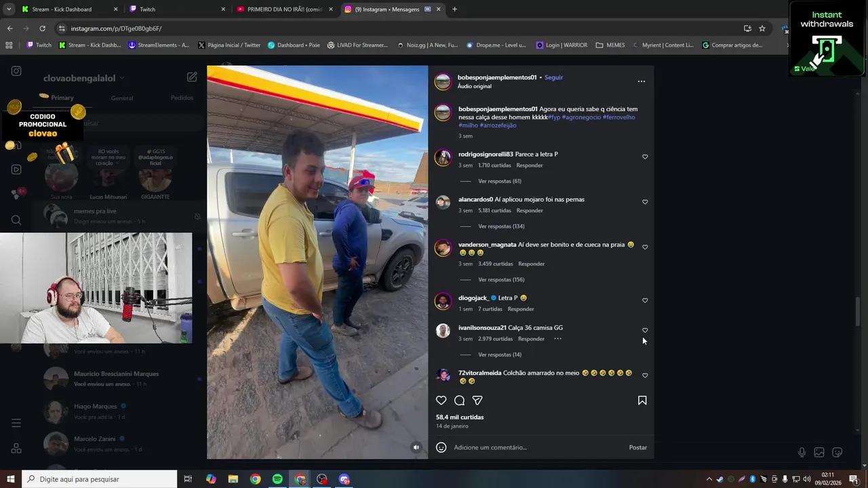Open the MEMES bookmarks folder
Image resolution: width=868 pixels, height=488 pixels.
pos(610,45)
